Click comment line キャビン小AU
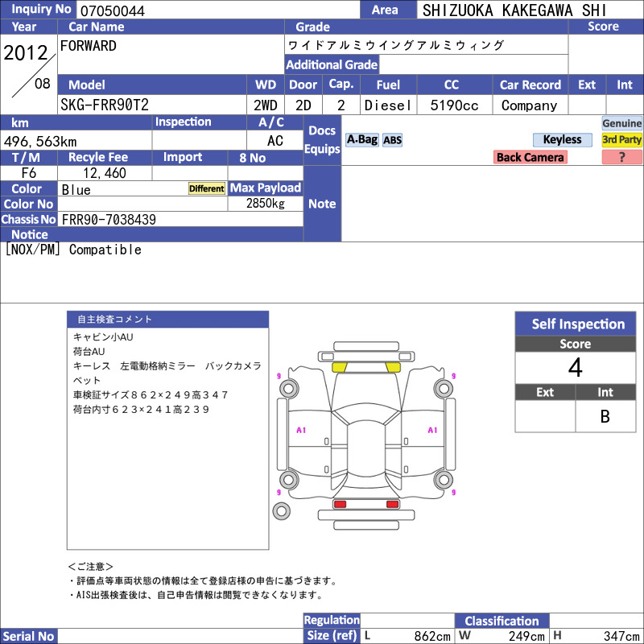 [103, 336]
